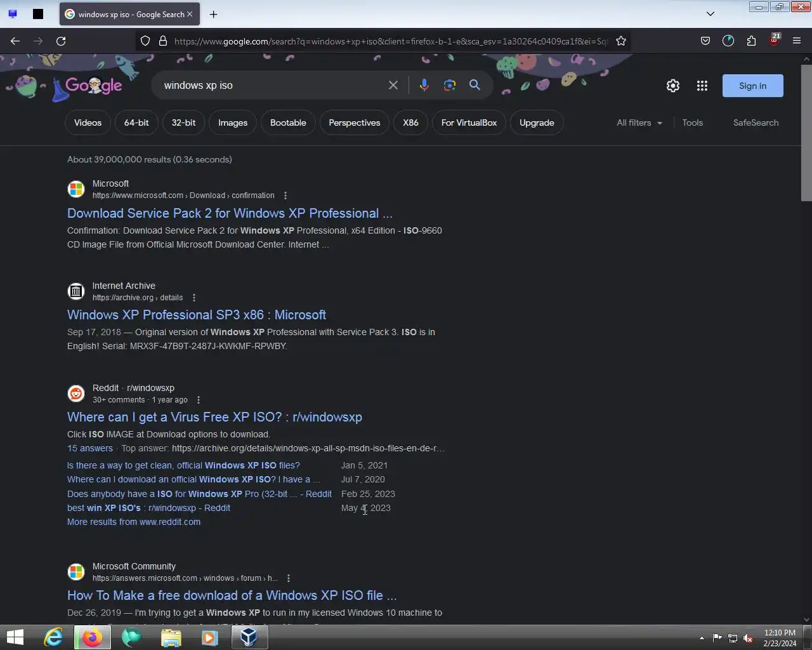The height and width of the screenshot is (650, 812).
Task: Open the Firefox hamburger menu
Action: (797, 41)
